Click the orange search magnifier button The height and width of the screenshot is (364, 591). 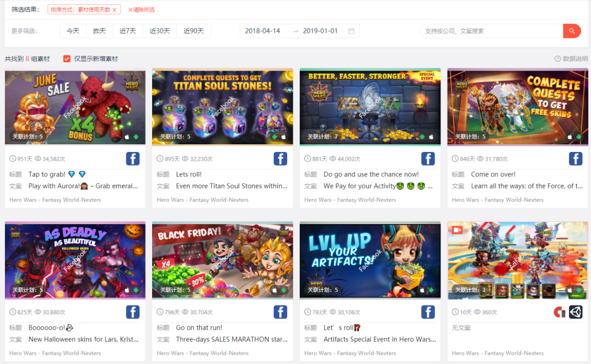pyautogui.click(x=571, y=31)
